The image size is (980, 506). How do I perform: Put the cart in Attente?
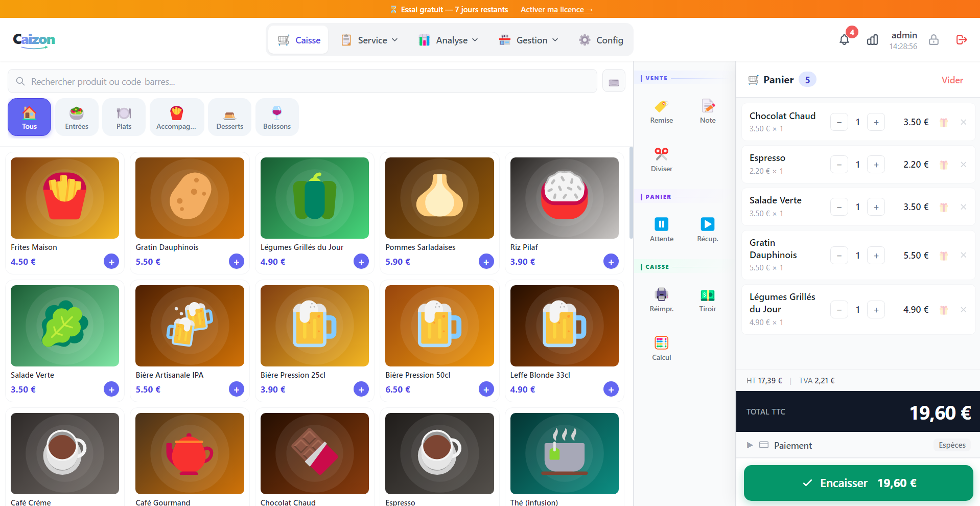point(661,230)
